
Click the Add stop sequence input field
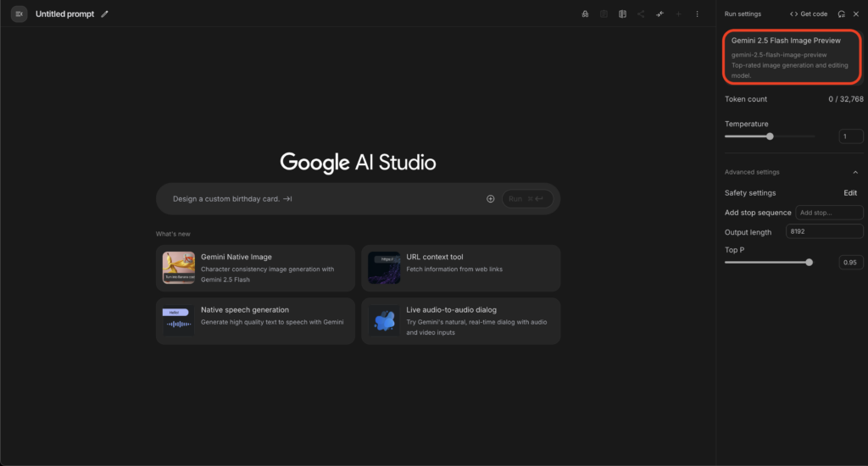coord(829,213)
